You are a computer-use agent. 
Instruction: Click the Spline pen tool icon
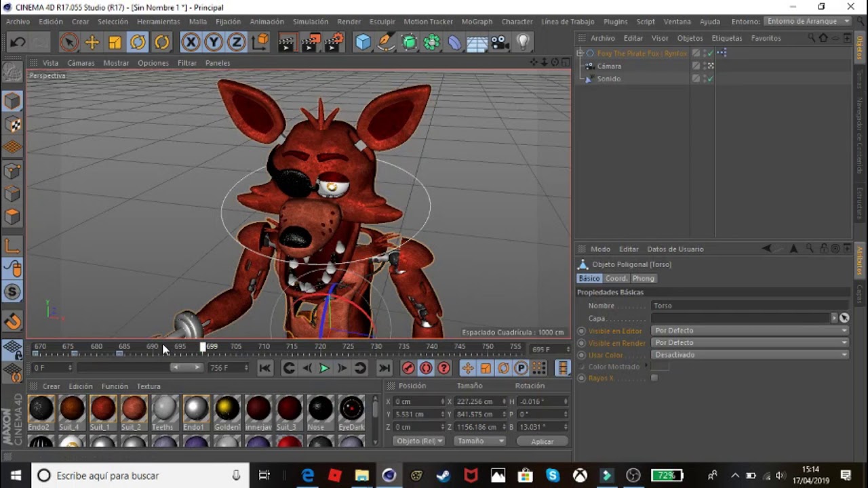pos(386,43)
